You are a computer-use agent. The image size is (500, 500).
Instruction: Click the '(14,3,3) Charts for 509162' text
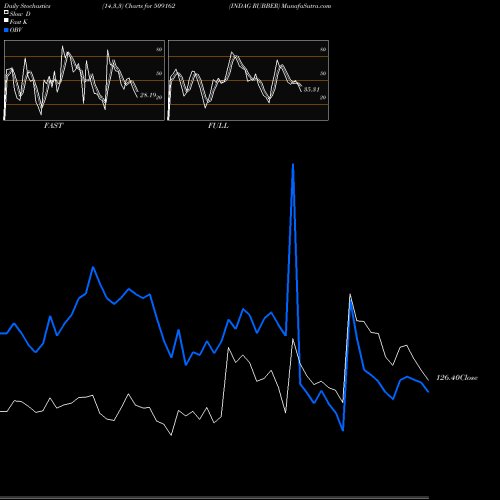click(x=139, y=6)
